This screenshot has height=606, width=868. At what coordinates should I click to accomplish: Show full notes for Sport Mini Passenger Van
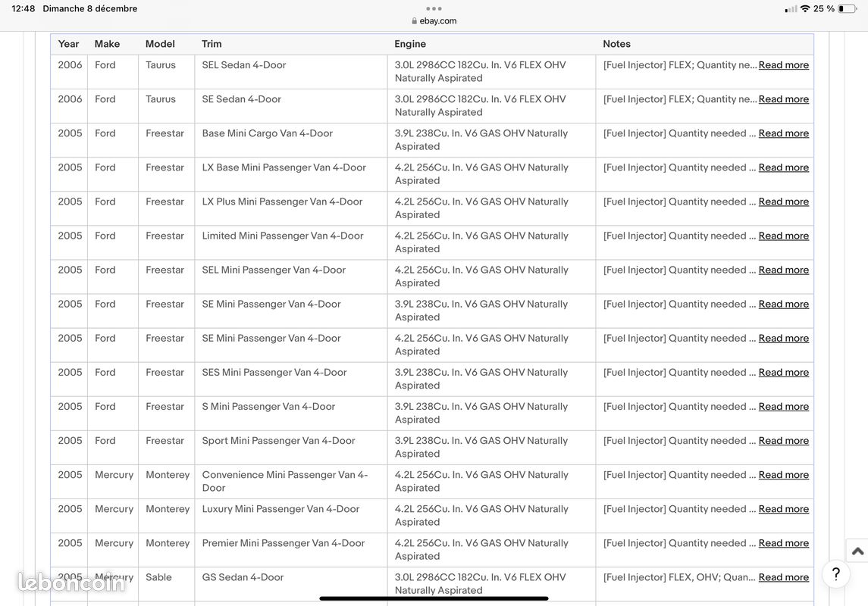click(783, 441)
